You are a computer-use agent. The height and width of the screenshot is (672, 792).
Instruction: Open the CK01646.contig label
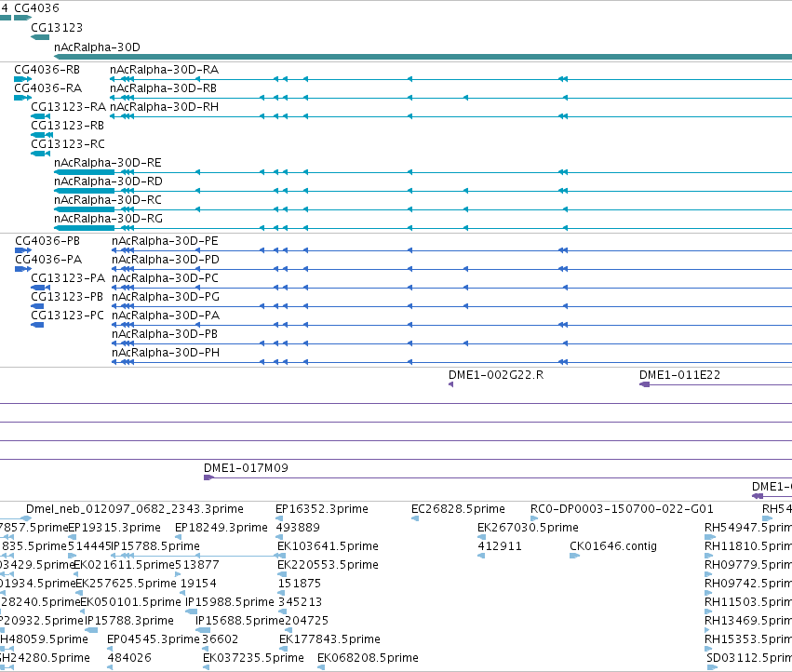point(613,546)
